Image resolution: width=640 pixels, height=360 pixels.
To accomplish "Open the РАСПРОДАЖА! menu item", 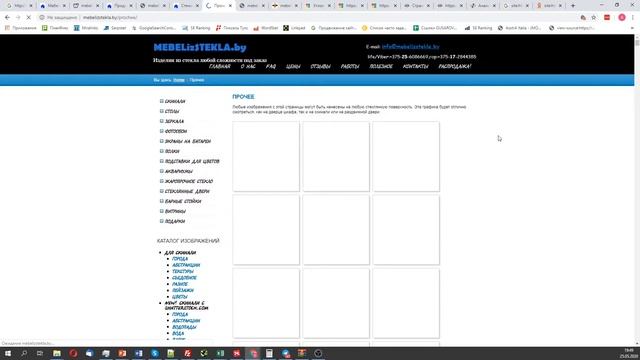I will click(455, 66).
